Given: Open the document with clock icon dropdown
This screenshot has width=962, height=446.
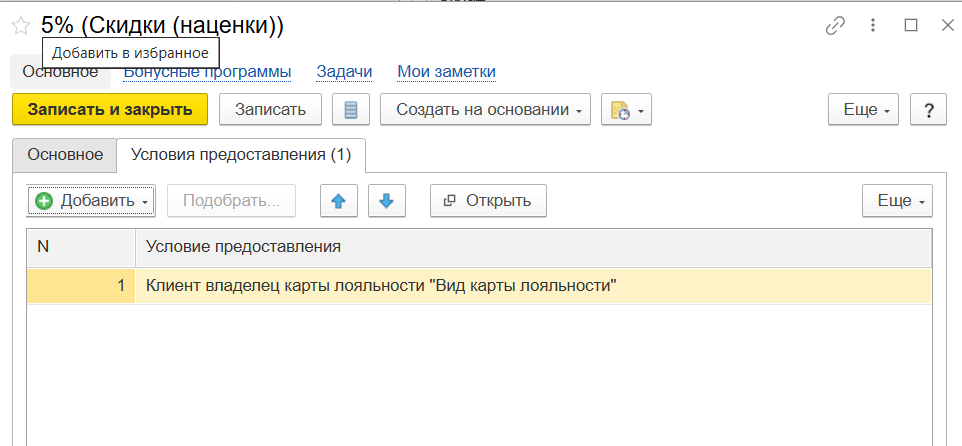Looking at the screenshot, I should [626, 110].
